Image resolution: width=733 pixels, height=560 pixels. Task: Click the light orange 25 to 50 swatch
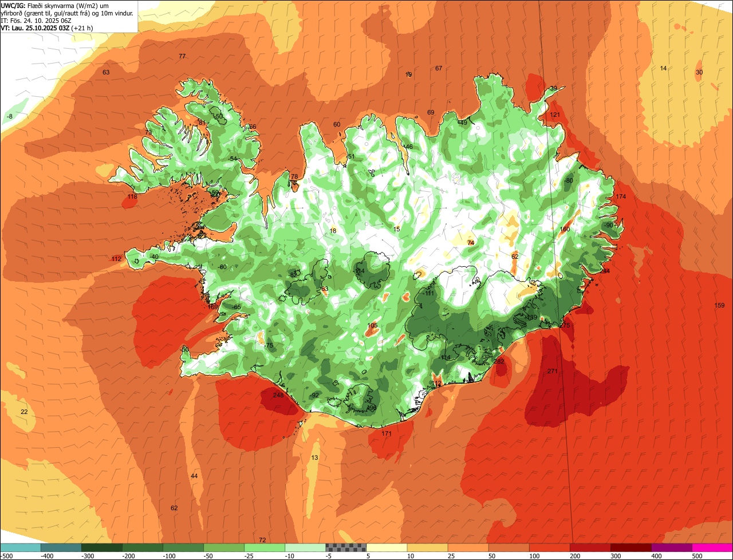[468, 547]
